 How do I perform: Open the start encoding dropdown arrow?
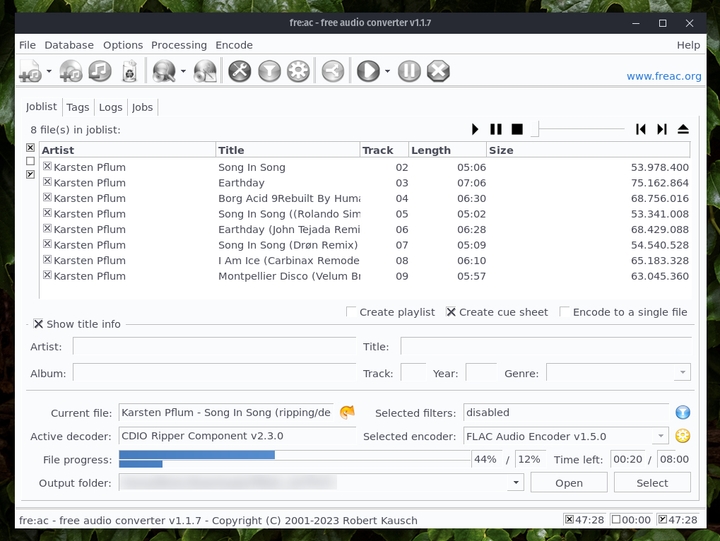(x=387, y=71)
